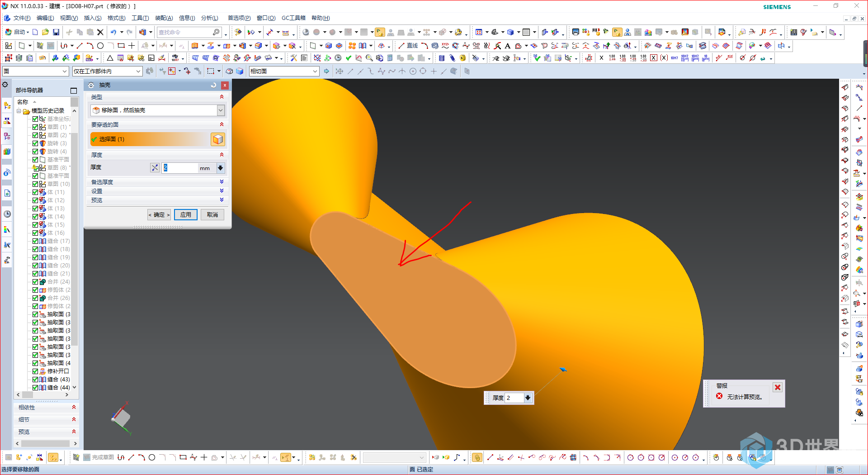Open the 分析(L) menu
Viewport: 868px width, 475px height.
pos(210,18)
